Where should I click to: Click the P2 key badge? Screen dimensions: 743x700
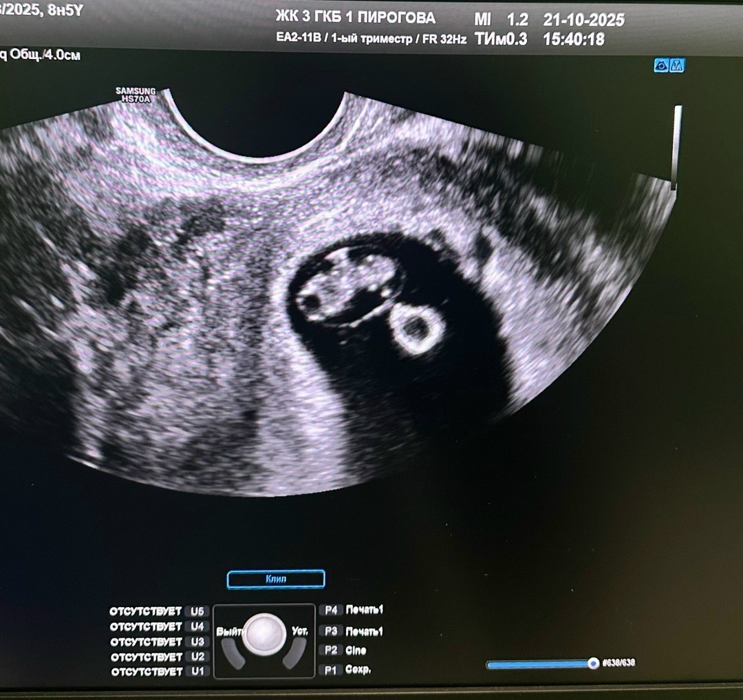pos(331,650)
